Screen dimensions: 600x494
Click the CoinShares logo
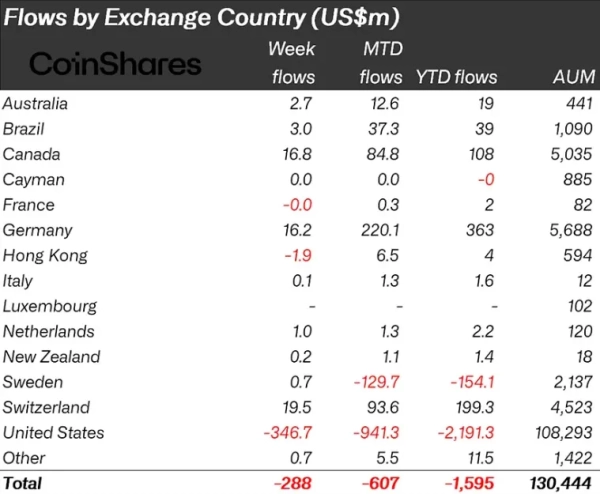pos(115,64)
